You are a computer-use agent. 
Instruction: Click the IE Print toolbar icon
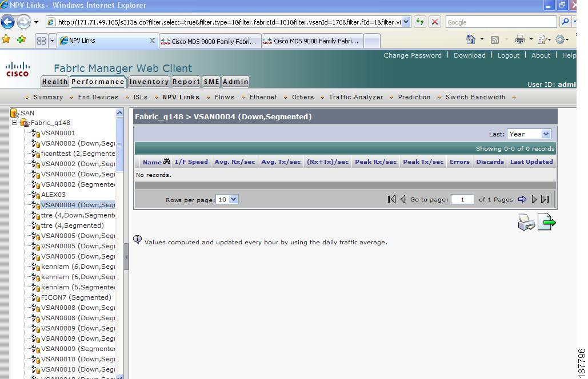(x=520, y=39)
